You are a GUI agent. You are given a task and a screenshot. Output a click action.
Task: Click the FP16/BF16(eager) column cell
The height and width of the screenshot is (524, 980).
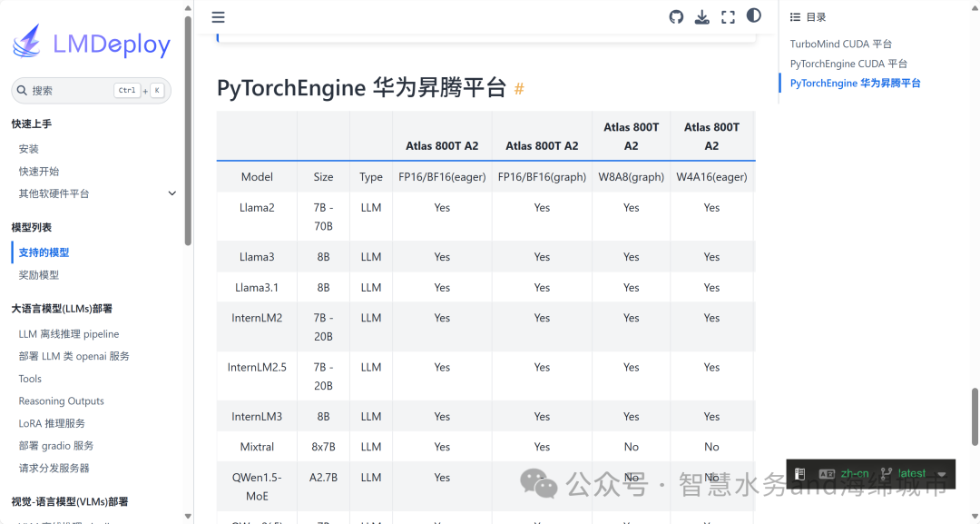[442, 177]
